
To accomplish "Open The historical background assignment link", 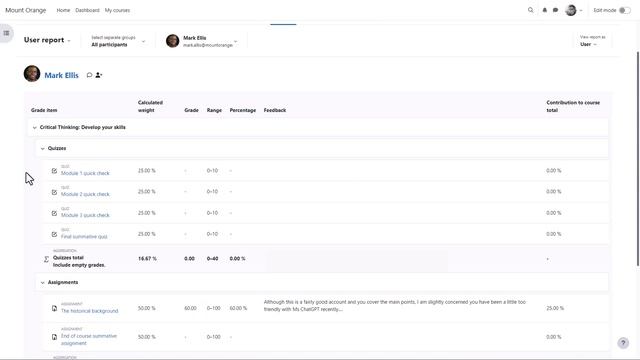I will [x=89, y=311].
